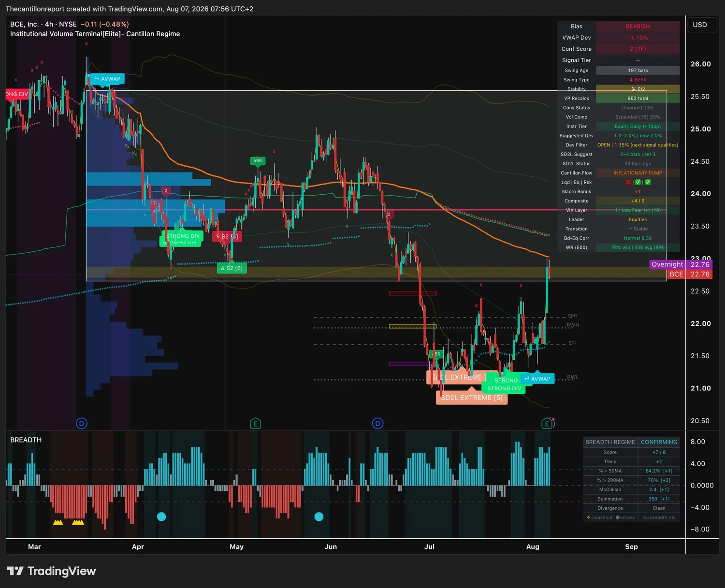Click the McClellan 2.4 [+1] value
725x588 pixels.
coord(659,489)
